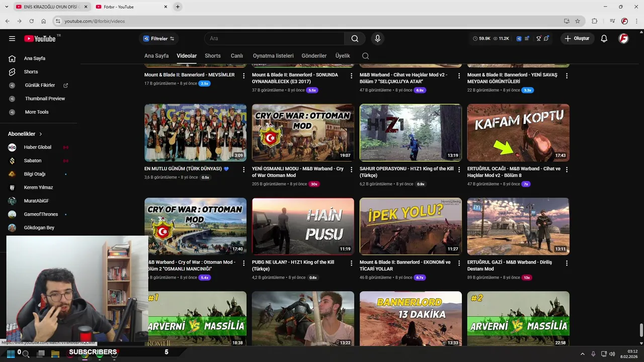The height and width of the screenshot is (362, 644).
Task: Expand the Abonelikler section chevron
Action: (41, 134)
